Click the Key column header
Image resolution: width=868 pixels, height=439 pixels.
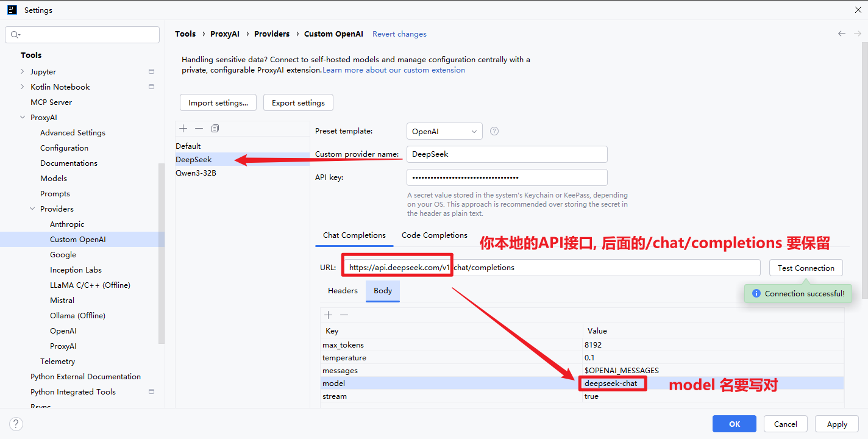click(x=451, y=330)
